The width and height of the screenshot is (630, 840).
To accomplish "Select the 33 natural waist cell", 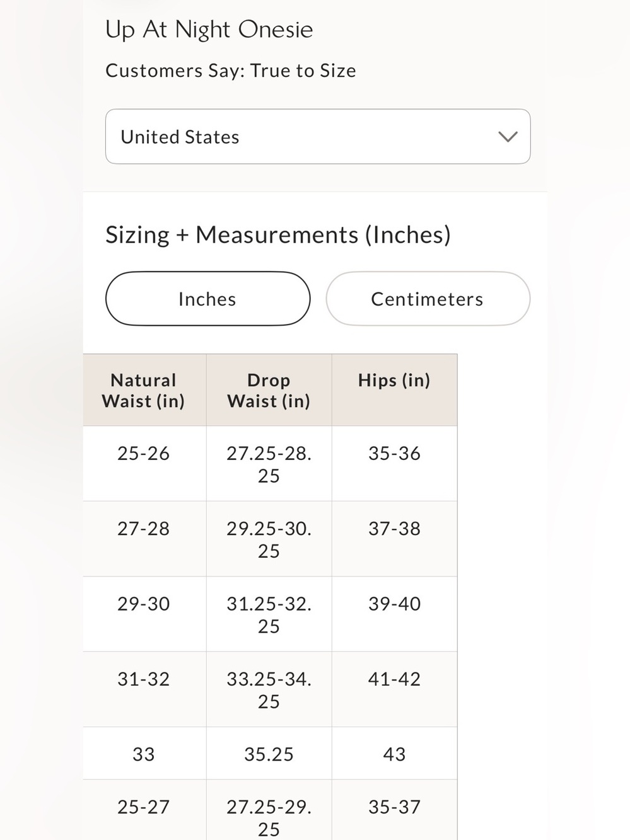I will [x=144, y=754].
